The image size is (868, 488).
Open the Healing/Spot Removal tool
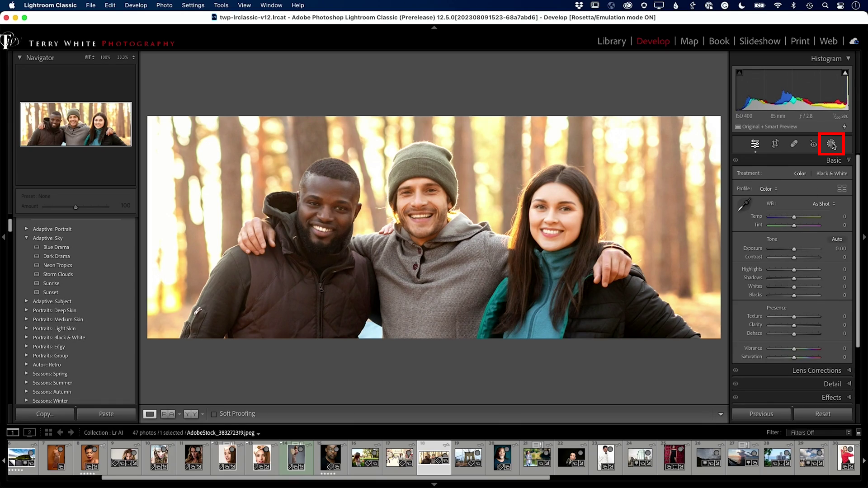click(794, 144)
